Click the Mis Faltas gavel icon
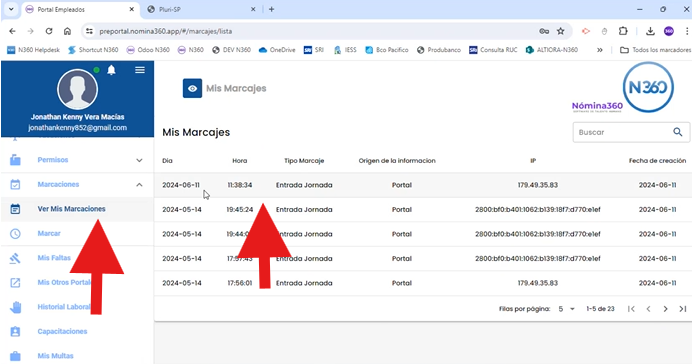 point(15,258)
